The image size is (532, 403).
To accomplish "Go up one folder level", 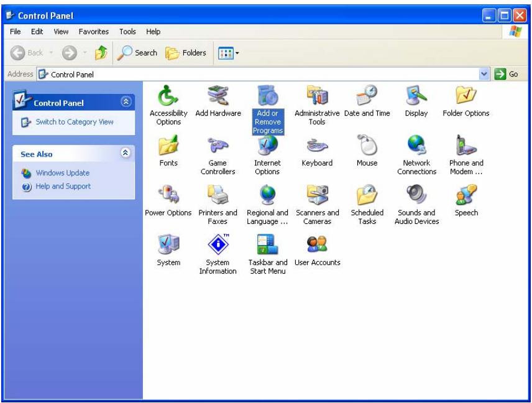I will coord(101,53).
